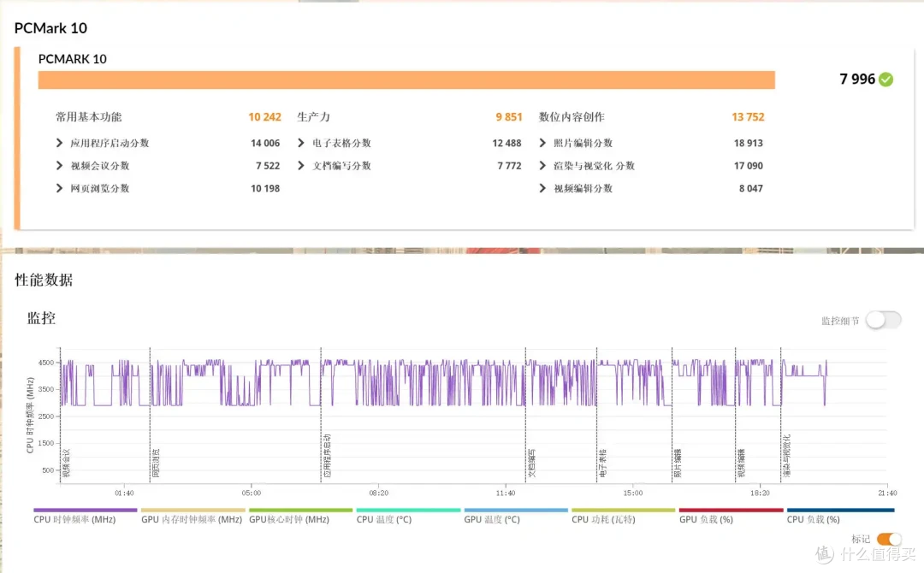
Task: Toggle CPU 负载 (%) legend series
Action: (x=840, y=516)
